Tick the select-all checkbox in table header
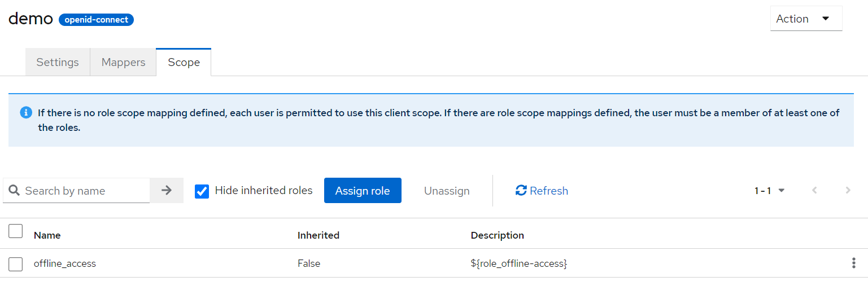 tap(16, 231)
